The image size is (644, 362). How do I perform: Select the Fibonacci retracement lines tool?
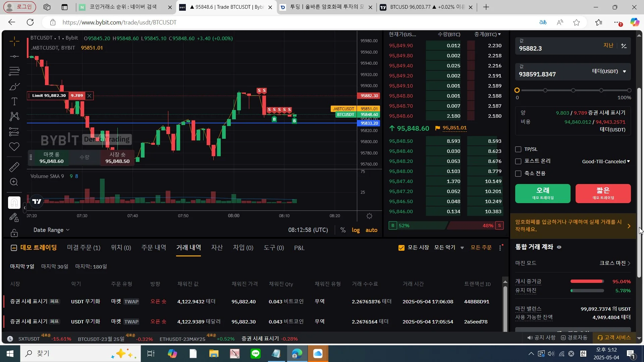click(14, 71)
